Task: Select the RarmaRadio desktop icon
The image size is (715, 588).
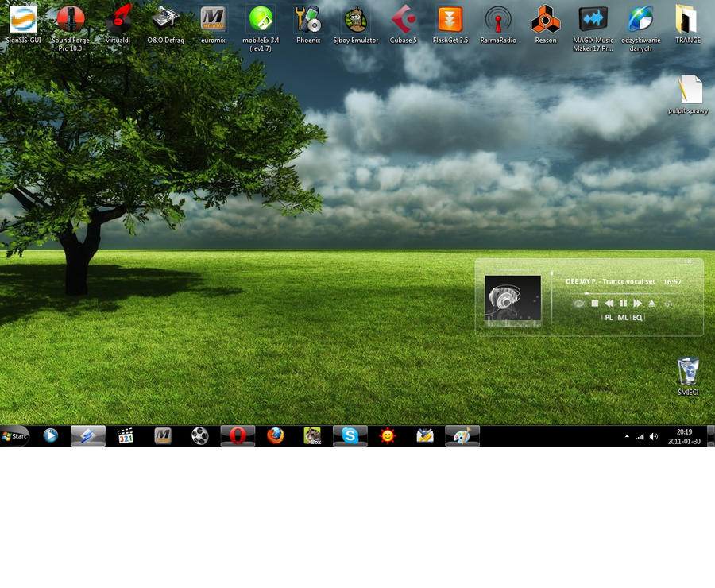Action: pyautogui.click(x=498, y=25)
